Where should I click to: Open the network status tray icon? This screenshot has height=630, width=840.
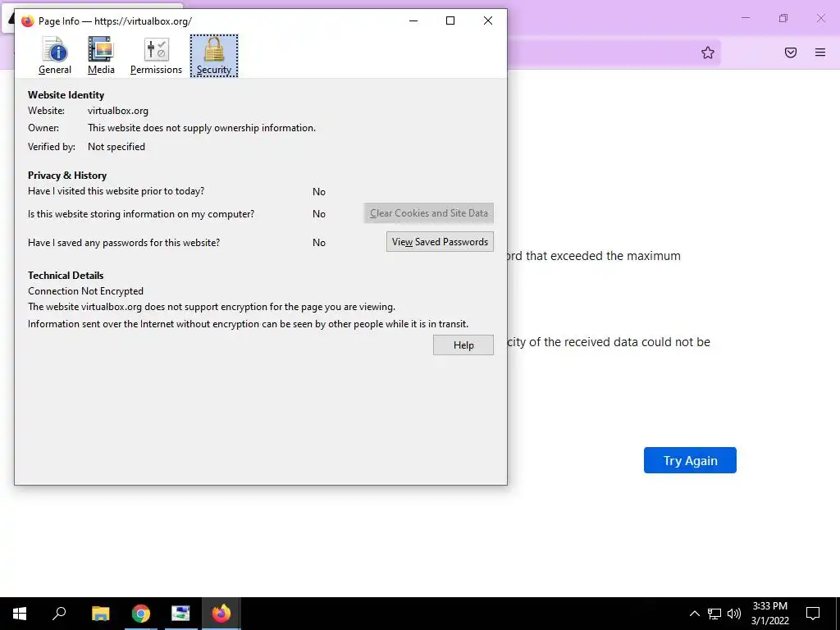(x=714, y=614)
